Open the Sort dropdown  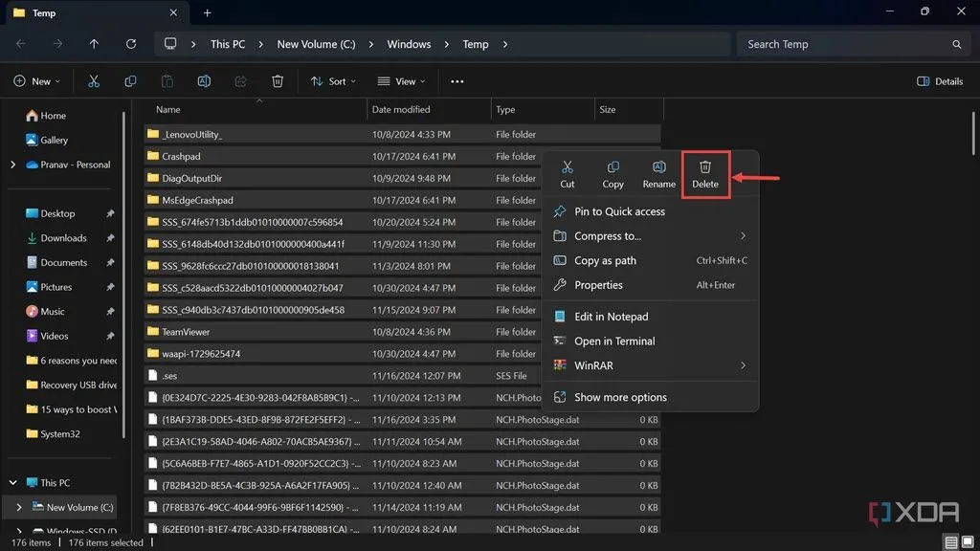pyautogui.click(x=333, y=81)
